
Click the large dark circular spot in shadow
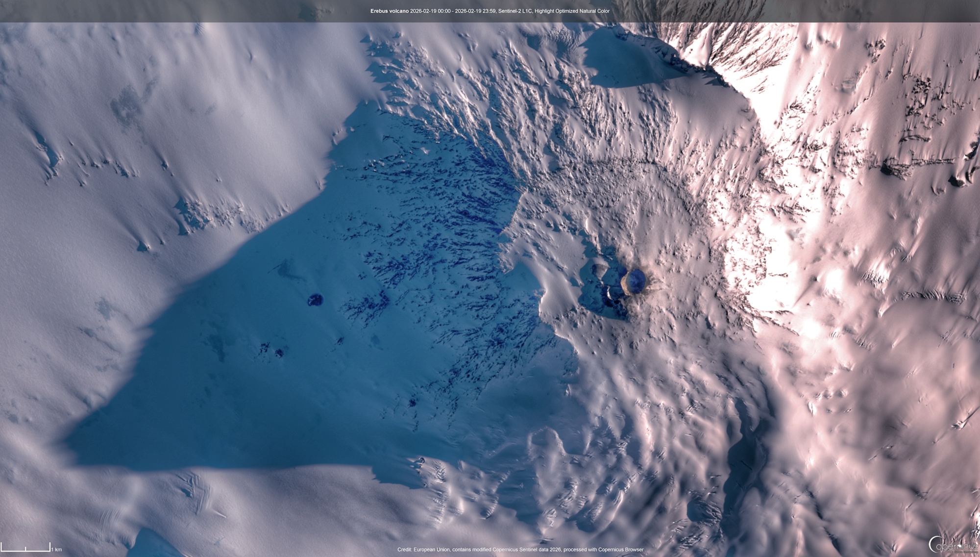coord(315,300)
